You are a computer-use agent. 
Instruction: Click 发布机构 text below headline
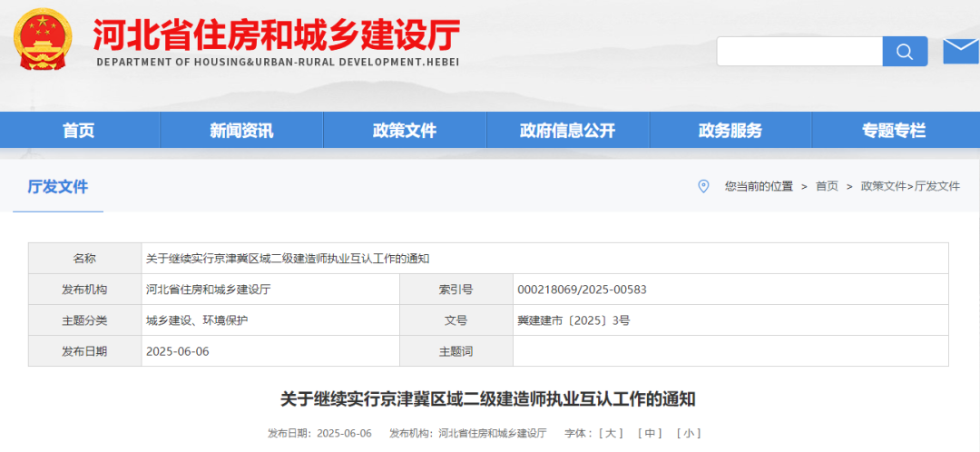pyautogui.click(x=468, y=433)
